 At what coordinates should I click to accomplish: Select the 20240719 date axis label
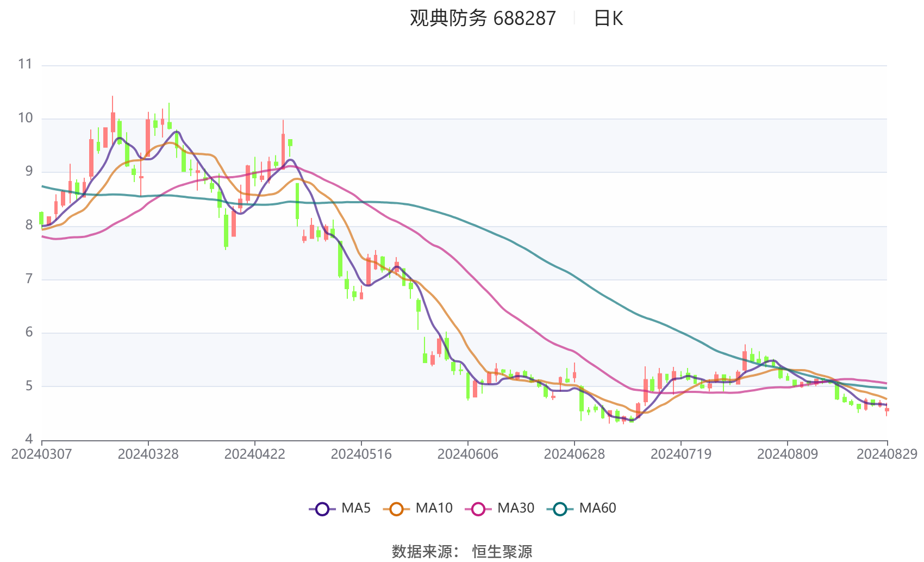tap(680, 454)
